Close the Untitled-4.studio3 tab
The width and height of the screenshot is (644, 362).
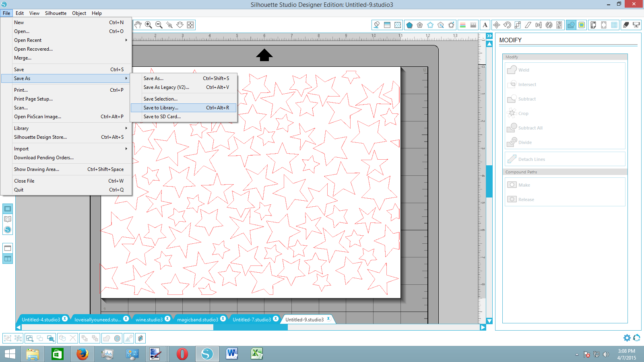coord(65,319)
